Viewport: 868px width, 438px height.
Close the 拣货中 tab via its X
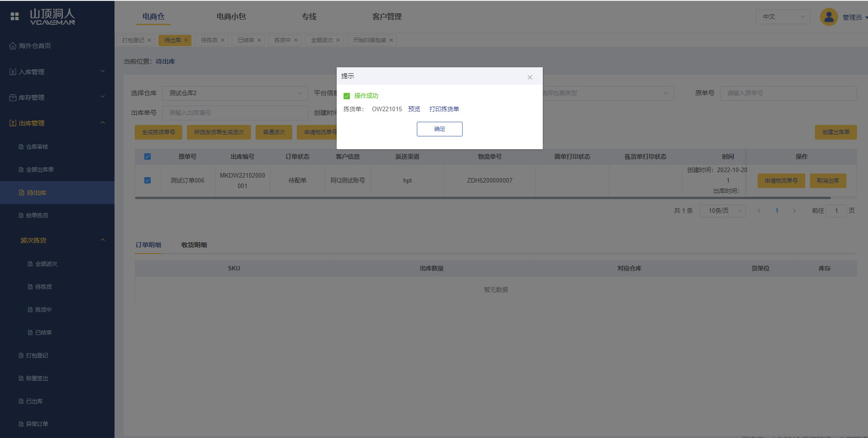click(296, 40)
